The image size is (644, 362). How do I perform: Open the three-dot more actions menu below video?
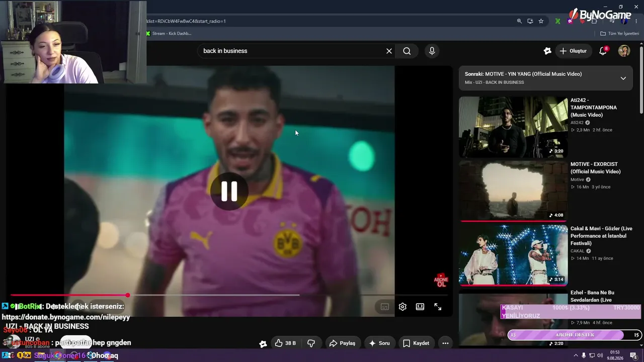445,343
